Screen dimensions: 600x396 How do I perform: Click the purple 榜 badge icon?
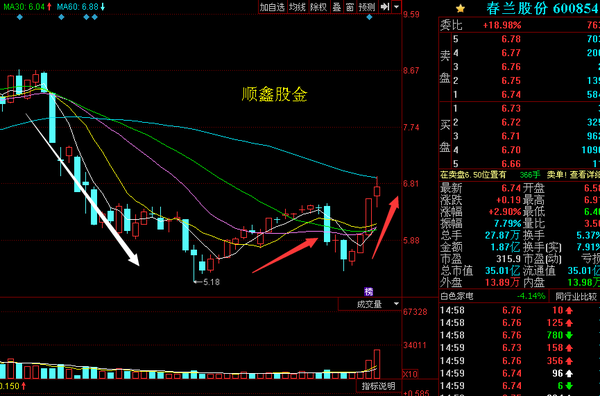point(368,292)
